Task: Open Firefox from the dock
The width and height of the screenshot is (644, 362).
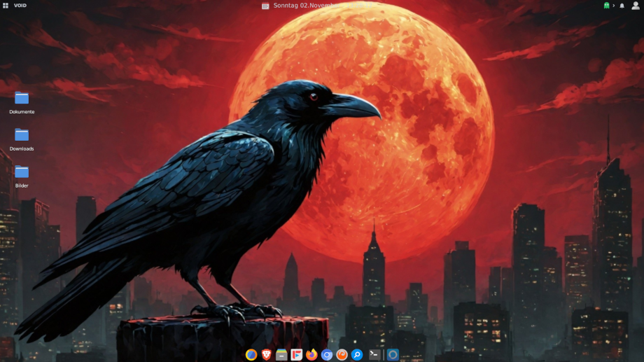Action: tap(312, 355)
